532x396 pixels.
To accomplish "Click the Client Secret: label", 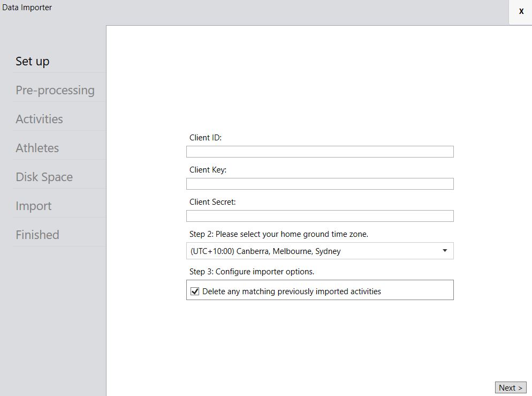I will click(x=212, y=202).
